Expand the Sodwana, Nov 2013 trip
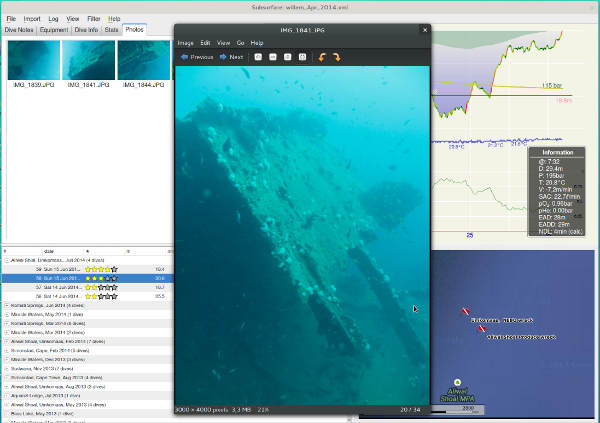The width and height of the screenshot is (600, 423). coord(6,369)
